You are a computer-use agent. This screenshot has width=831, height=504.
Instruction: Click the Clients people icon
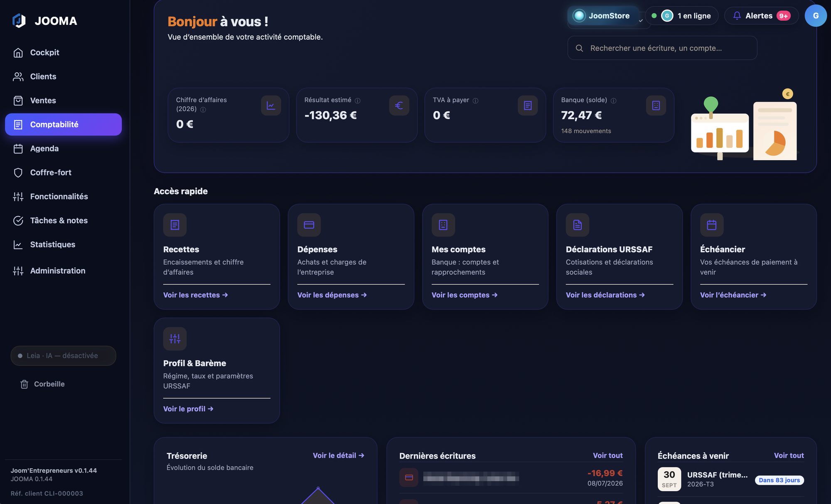click(x=18, y=77)
